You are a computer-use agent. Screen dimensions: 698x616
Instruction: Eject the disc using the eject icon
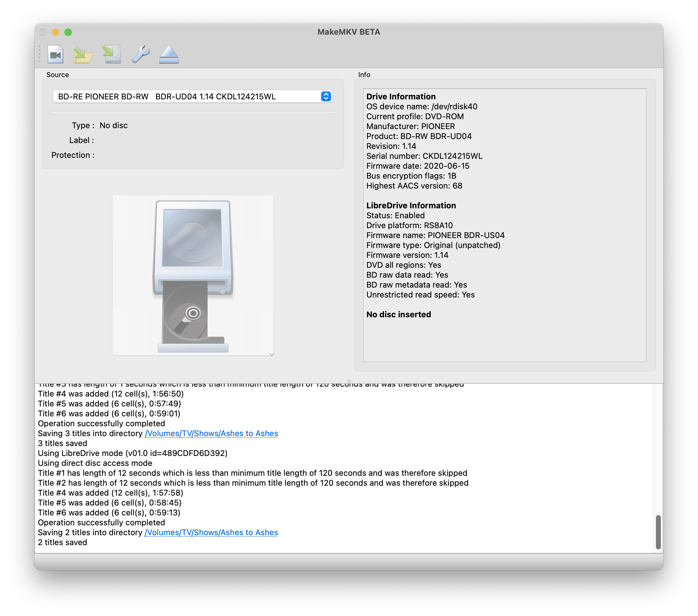coord(169,54)
